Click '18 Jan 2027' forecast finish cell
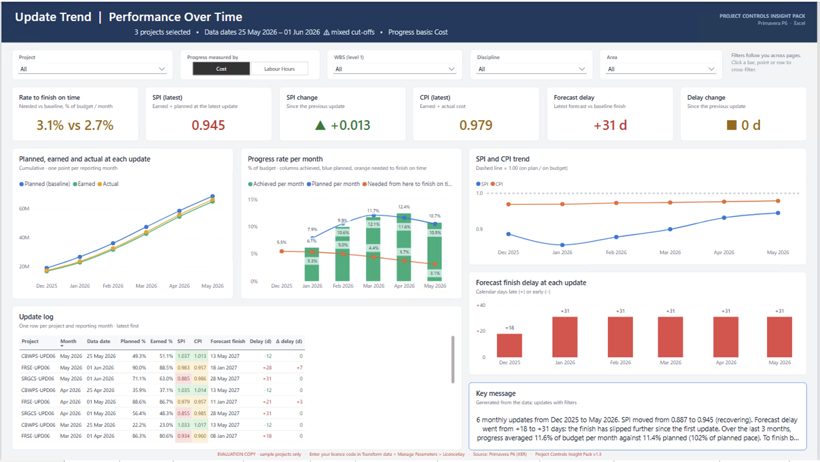Viewport: 820px width, 462px height. [x=225, y=368]
